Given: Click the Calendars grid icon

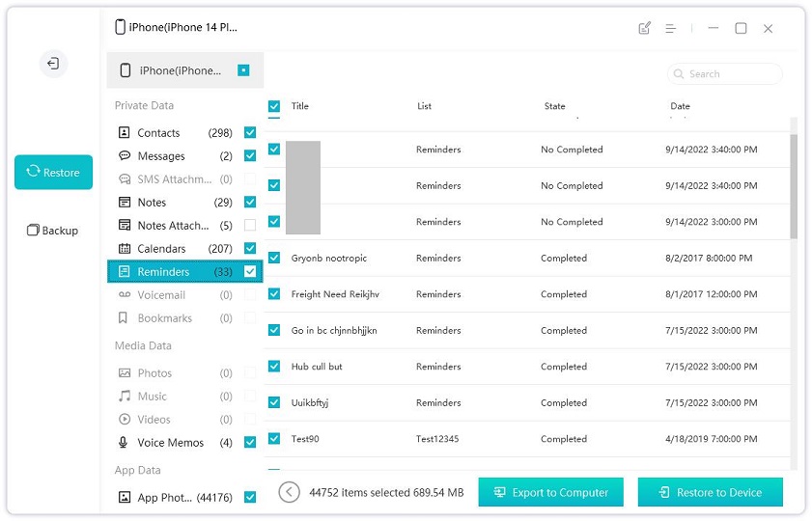Looking at the screenshot, I should (x=125, y=248).
